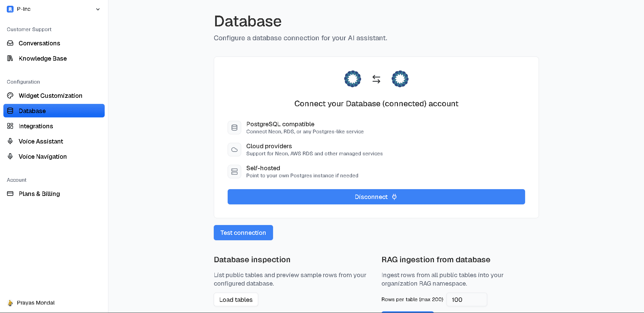This screenshot has height=313, width=644.
Task: Click the Integrations grid icon
Action: pos(10,126)
